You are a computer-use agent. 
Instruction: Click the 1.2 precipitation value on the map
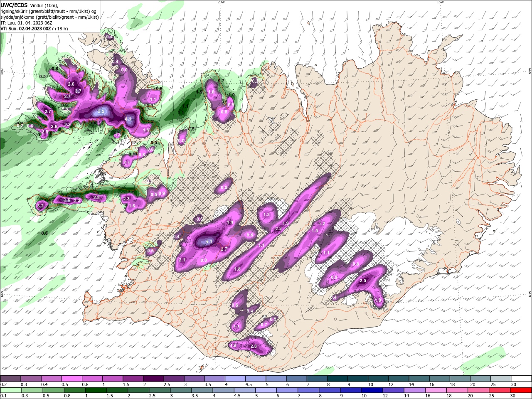[322, 224]
